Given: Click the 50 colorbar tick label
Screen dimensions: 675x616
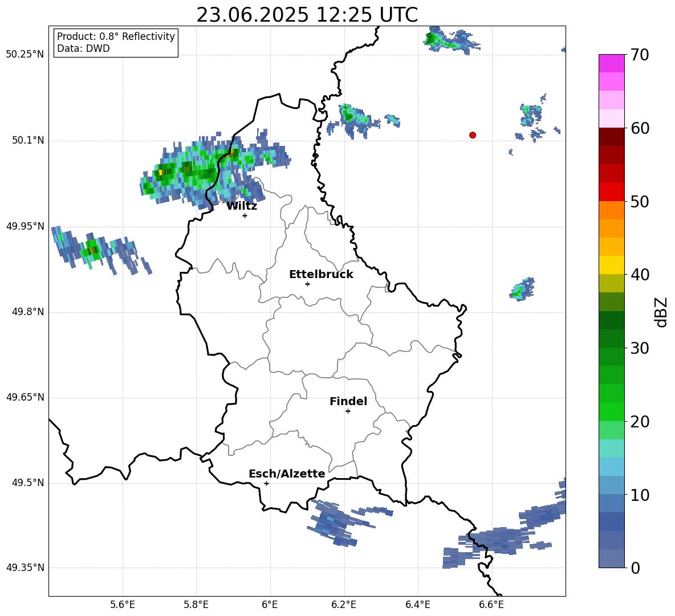Looking at the screenshot, I should [x=639, y=202].
